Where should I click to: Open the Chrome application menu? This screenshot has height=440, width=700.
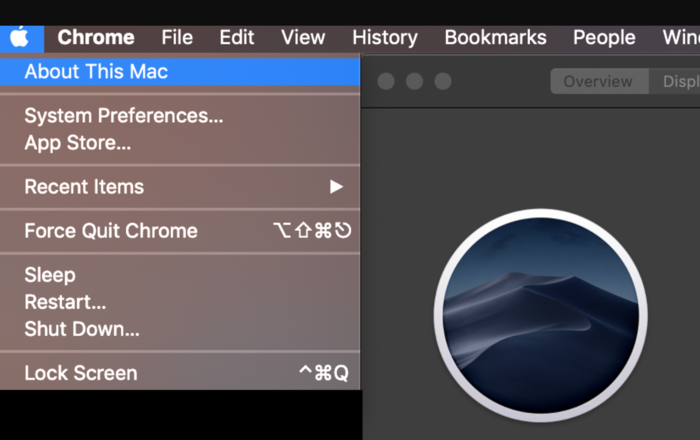click(x=96, y=37)
